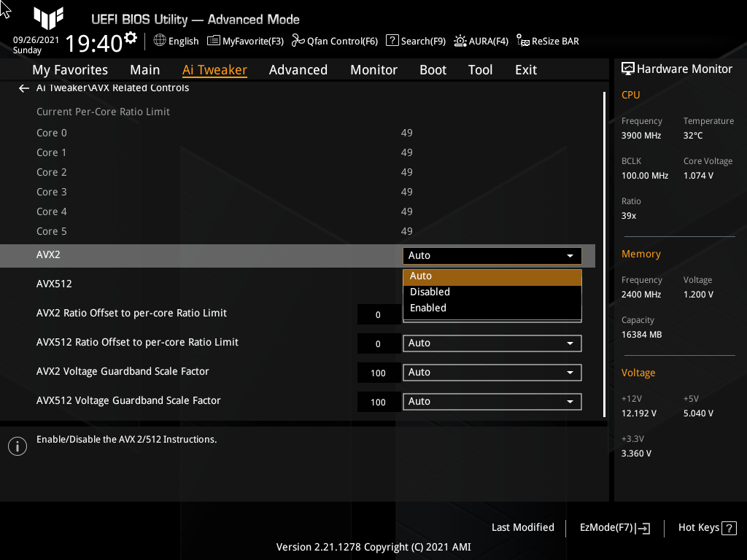Switch to the Boot menu
The width and height of the screenshot is (747, 560).
tap(433, 70)
